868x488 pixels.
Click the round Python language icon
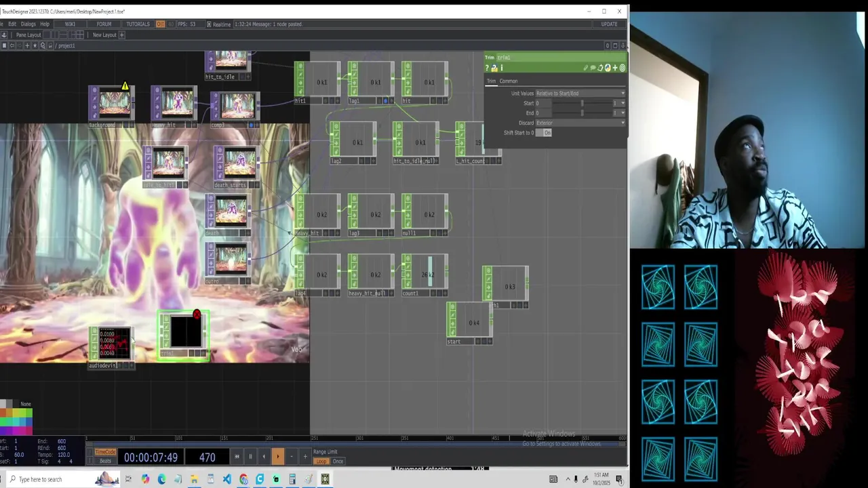coord(608,68)
